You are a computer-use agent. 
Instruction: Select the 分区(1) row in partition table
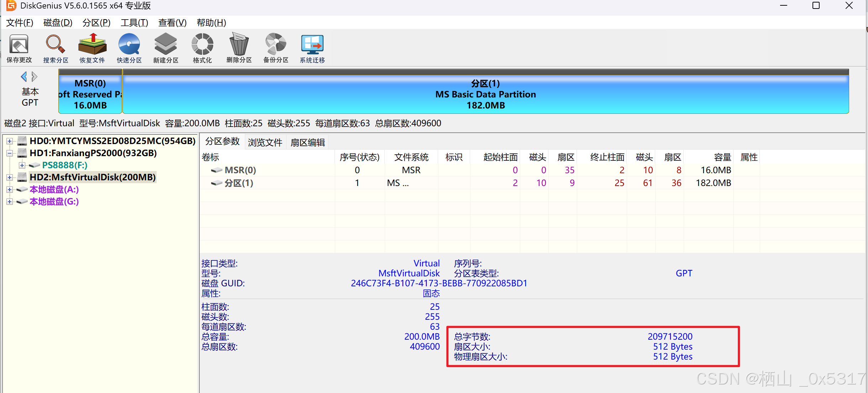tap(238, 183)
